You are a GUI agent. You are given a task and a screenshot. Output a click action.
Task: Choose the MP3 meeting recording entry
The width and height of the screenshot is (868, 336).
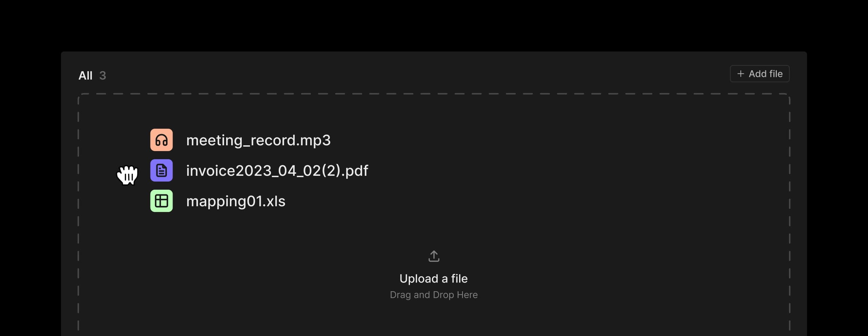tap(258, 140)
